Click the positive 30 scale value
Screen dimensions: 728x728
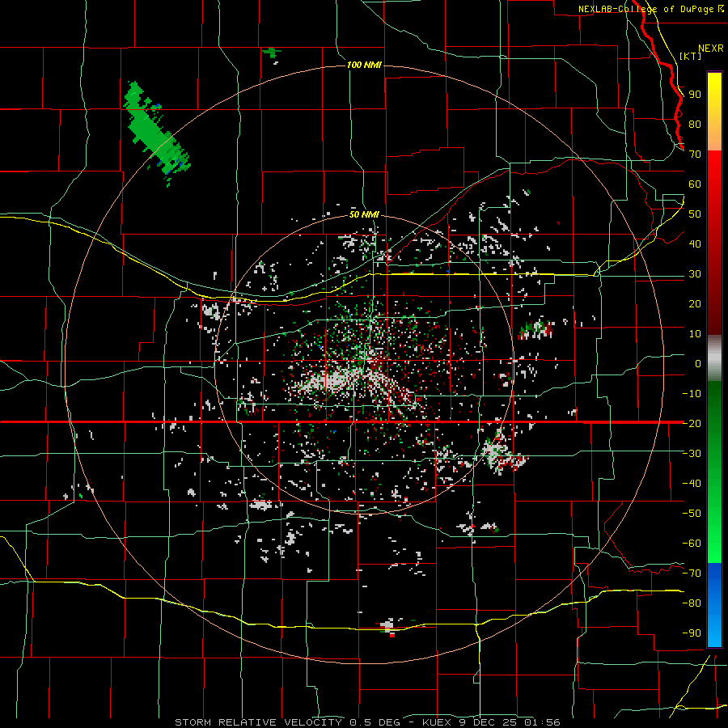pos(695,274)
